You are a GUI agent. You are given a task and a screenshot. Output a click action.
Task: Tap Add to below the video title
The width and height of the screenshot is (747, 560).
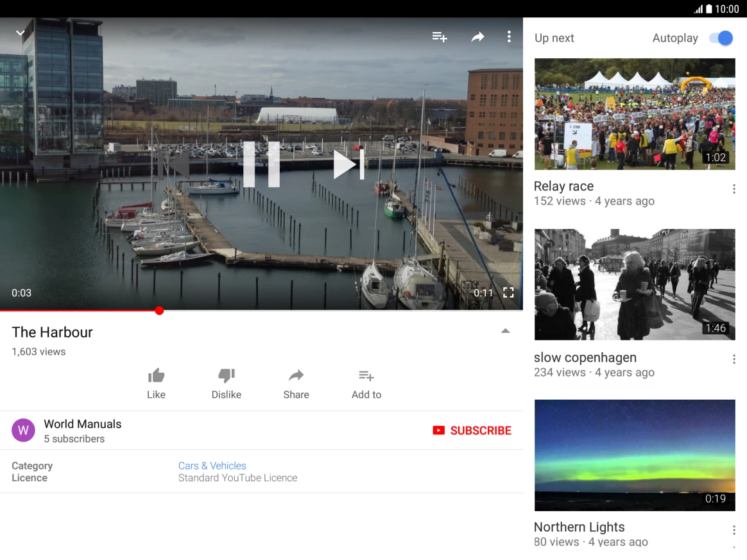coord(366,384)
